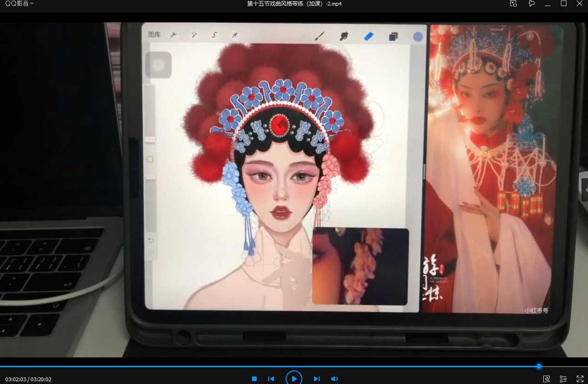Screen dimensions: 588x384
Task: Open the QQ影音 dropdown menu
Action: [19, 3]
